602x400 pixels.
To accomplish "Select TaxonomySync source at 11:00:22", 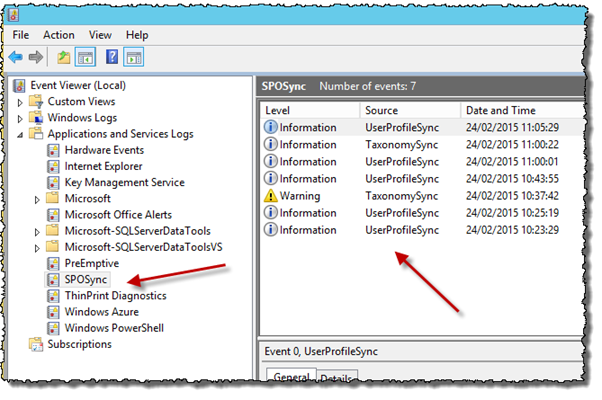I will click(401, 144).
